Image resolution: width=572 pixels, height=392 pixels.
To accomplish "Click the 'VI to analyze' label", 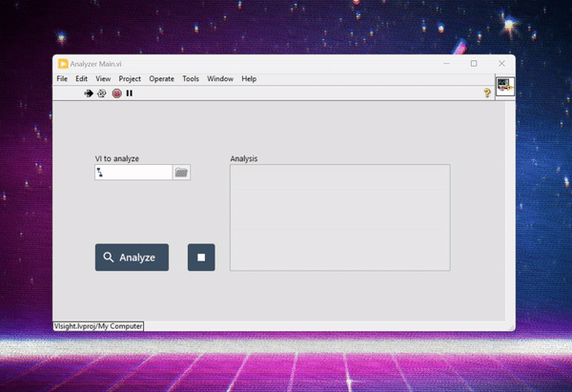I will pyautogui.click(x=117, y=158).
